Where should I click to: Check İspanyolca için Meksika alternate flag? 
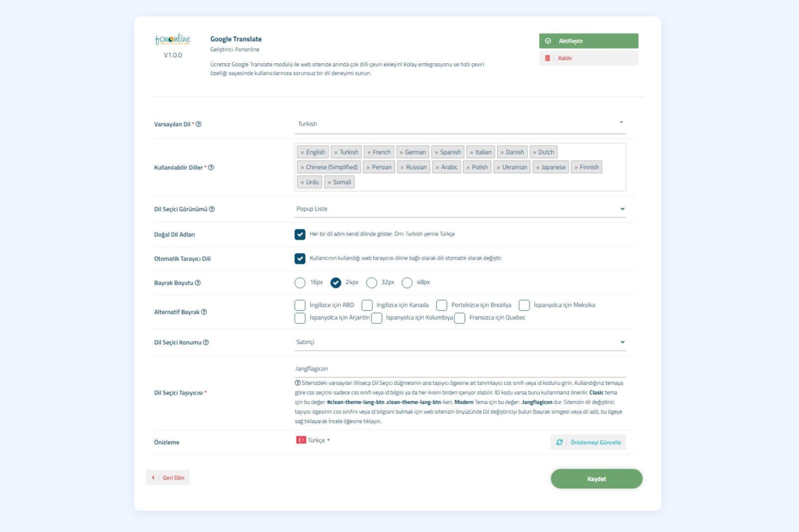(524, 305)
